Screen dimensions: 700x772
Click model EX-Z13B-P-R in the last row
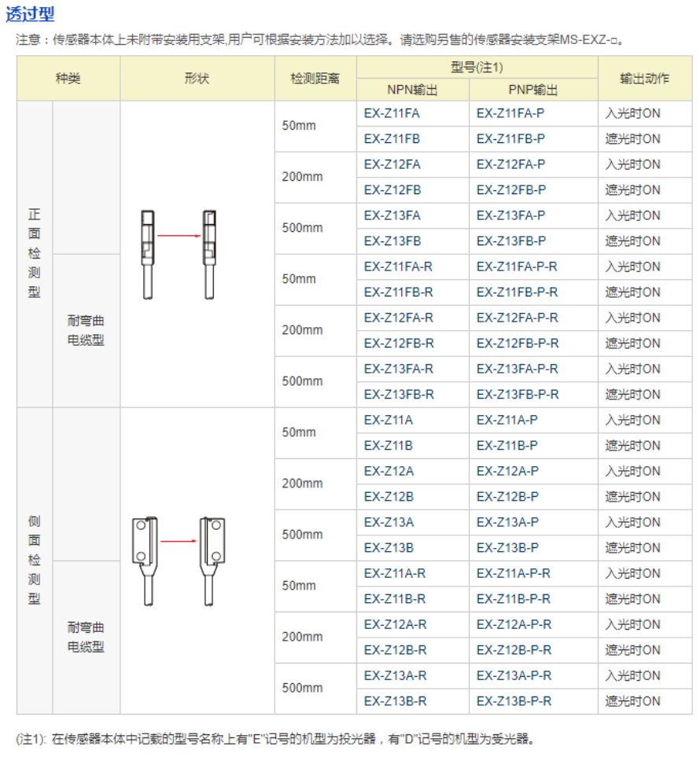514,701
